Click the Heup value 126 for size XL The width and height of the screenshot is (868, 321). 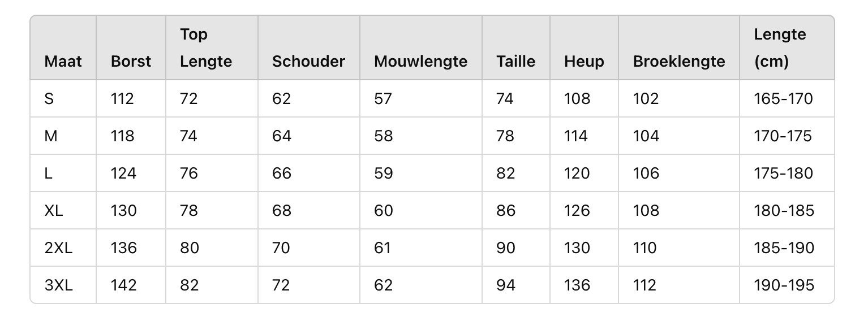coord(577,210)
